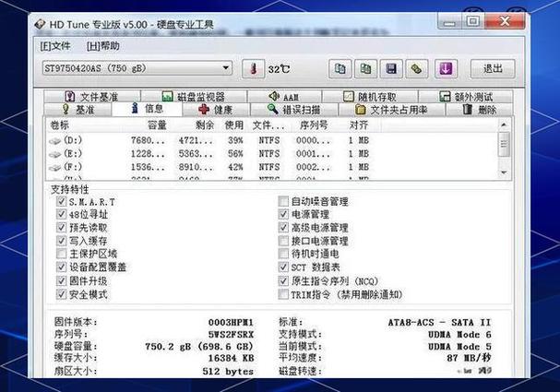Image resolution: width=560 pixels, height=392 pixels.
Task: Click the HD Tune title bar app icon
Action: pyautogui.click(x=40, y=24)
